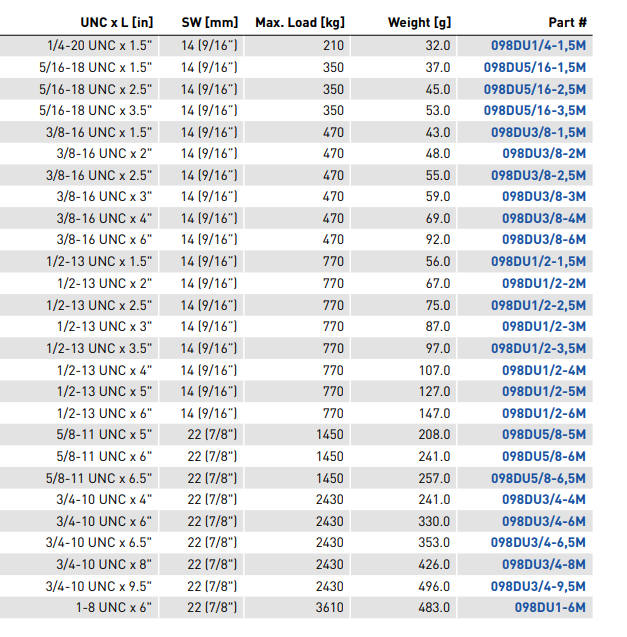Click the 098DU1/2-3,5M part number
This screenshot has width=627, height=637.
coord(538,348)
